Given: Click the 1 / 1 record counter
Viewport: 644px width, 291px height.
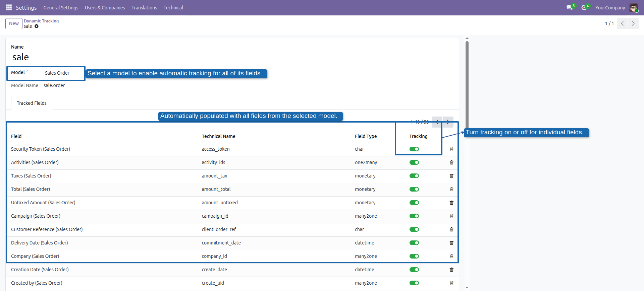Looking at the screenshot, I should click(x=609, y=23).
